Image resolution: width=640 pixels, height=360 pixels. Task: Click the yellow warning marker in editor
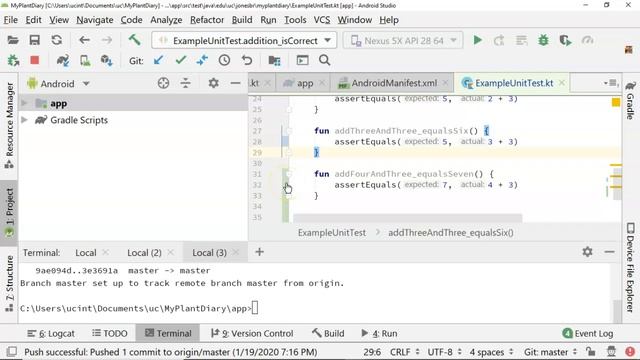pos(616,102)
